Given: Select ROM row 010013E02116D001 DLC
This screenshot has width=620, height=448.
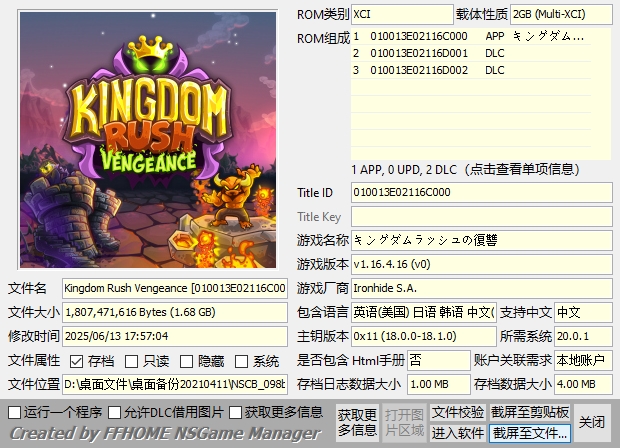Looking at the screenshot, I should pos(471,53).
